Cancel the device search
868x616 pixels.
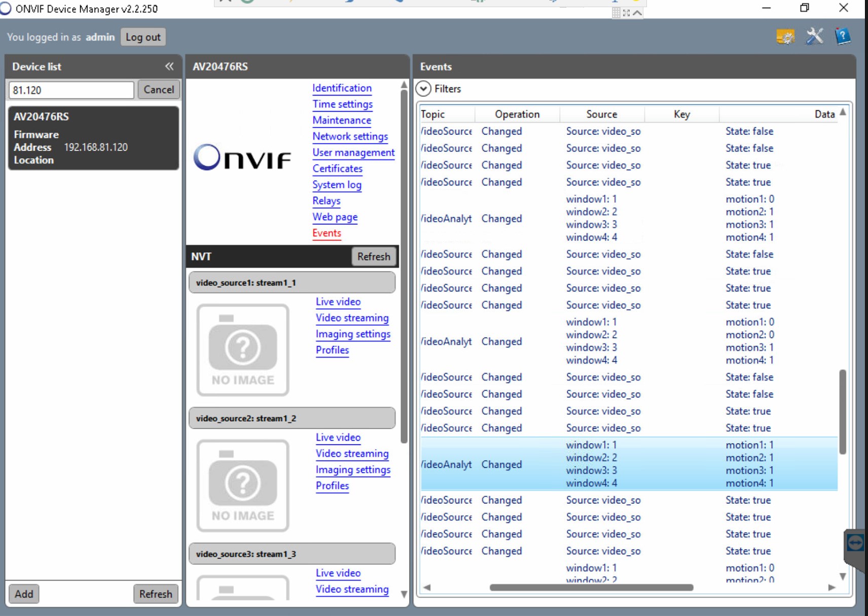[159, 90]
